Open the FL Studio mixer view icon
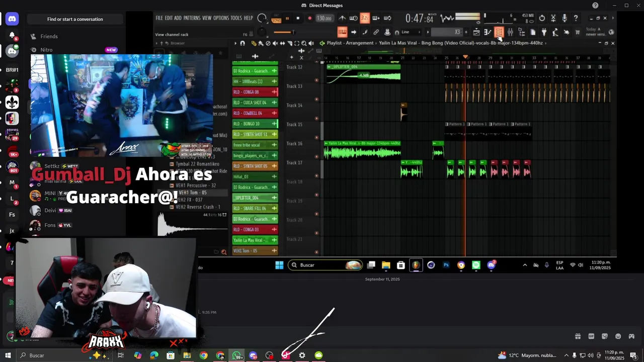 510,32
